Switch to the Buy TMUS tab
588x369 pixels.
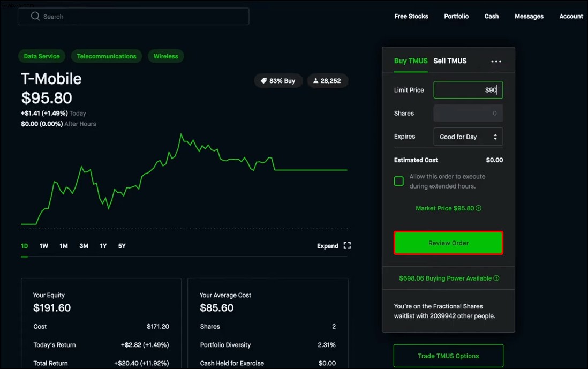coord(411,61)
